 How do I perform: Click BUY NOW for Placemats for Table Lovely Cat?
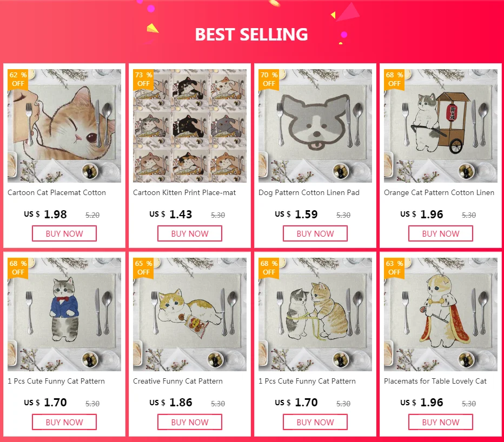[440, 422]
